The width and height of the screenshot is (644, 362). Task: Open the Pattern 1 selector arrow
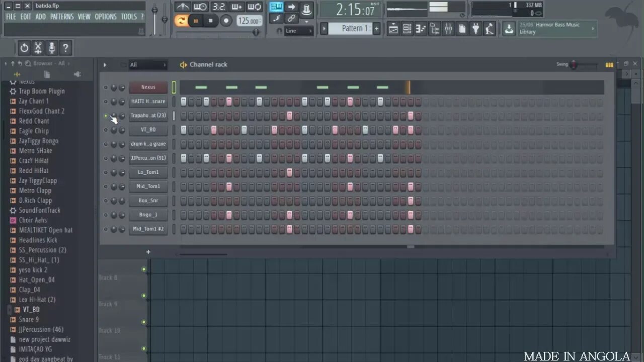[x=324, y=29]
